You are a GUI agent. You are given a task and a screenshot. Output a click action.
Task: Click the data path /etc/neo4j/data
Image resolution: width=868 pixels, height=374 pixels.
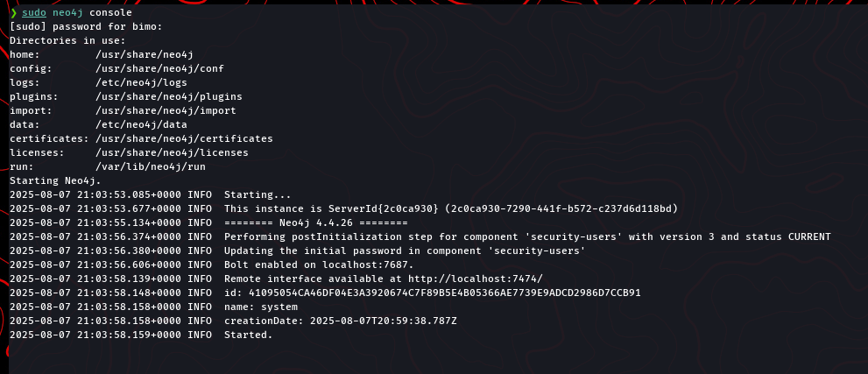tap(141, 124)
